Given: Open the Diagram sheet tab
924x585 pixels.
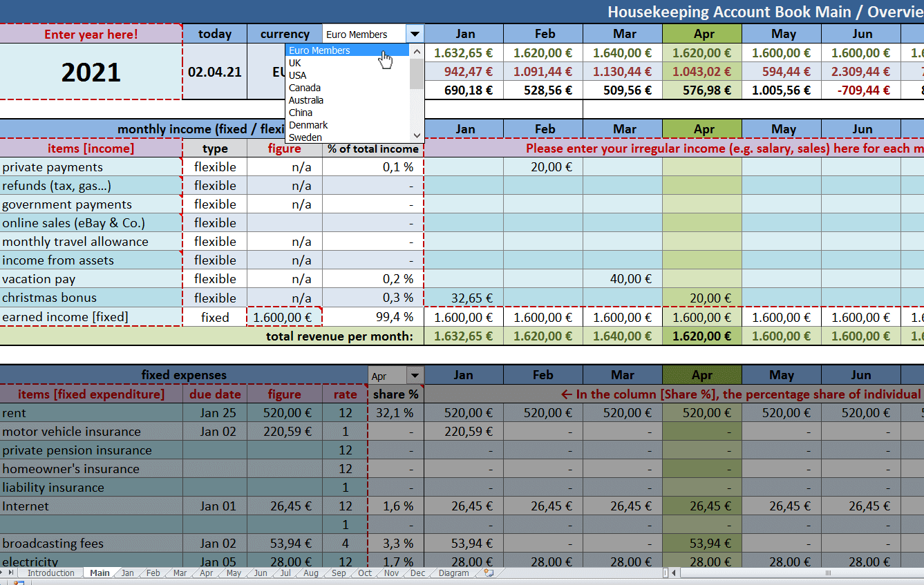Looking at the screenshot, I should [x=453, y=573].
